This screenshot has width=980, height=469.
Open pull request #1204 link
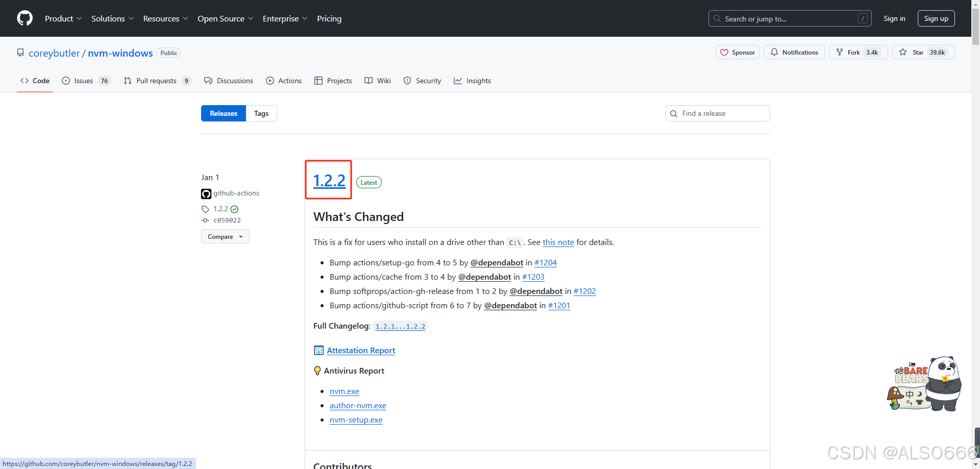pos(546,262)
